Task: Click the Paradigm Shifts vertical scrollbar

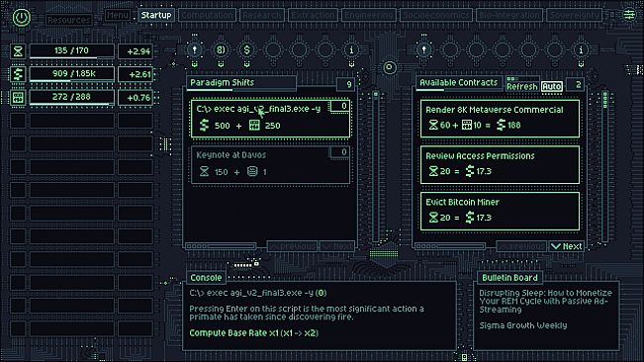Action: point(375,166)
